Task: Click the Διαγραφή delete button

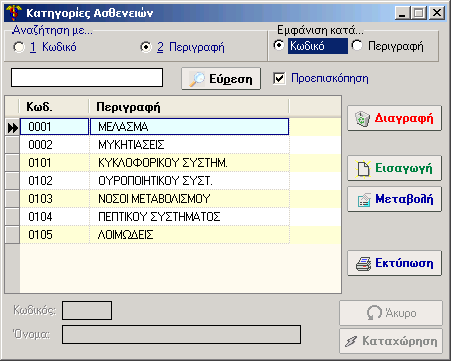Action: (395, 118)
